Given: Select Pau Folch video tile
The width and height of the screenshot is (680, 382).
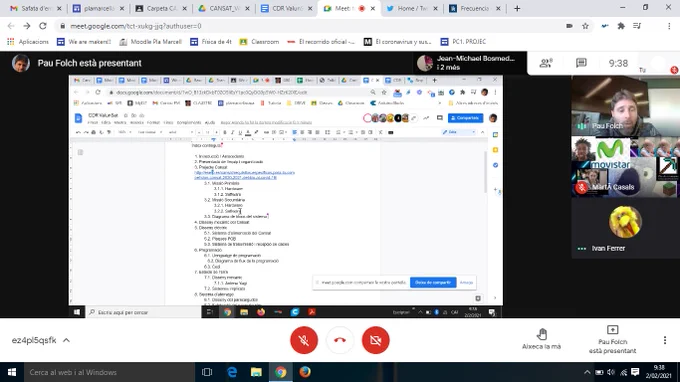Looking at the screenshot, I should (x=625, y=106).
